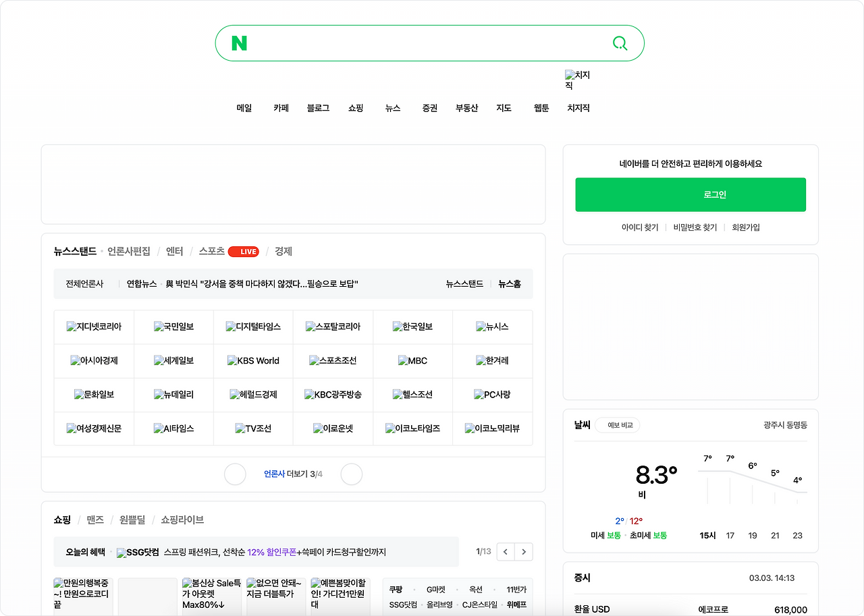Go to next shopping deal page arrow
864x616 pixels.
[524, 552]
